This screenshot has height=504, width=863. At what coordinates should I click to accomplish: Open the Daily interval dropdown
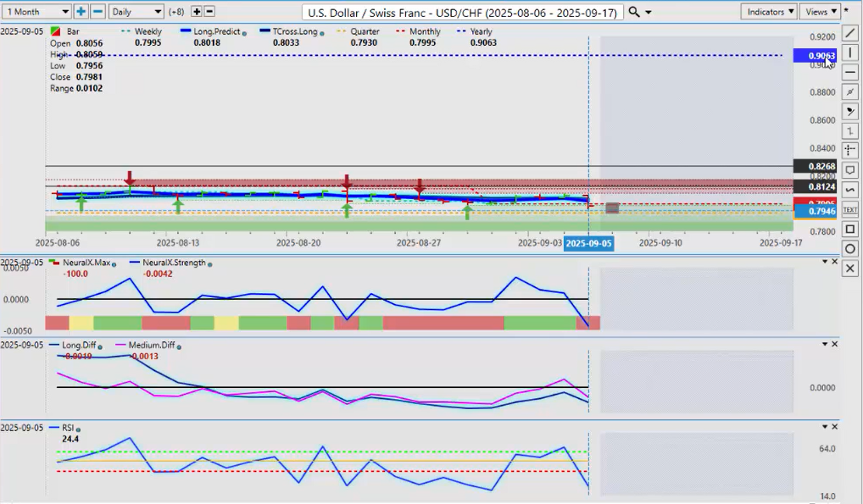[136, 12]
